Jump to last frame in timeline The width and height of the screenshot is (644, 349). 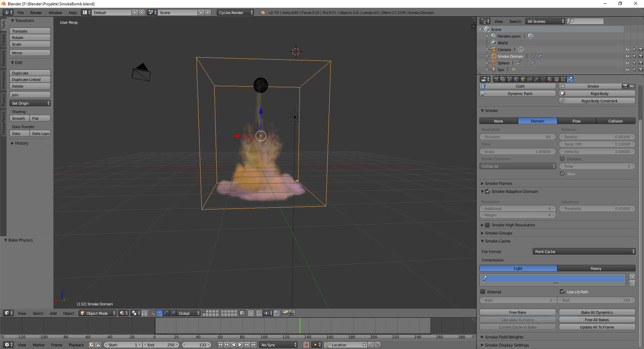tap(254, 345)
